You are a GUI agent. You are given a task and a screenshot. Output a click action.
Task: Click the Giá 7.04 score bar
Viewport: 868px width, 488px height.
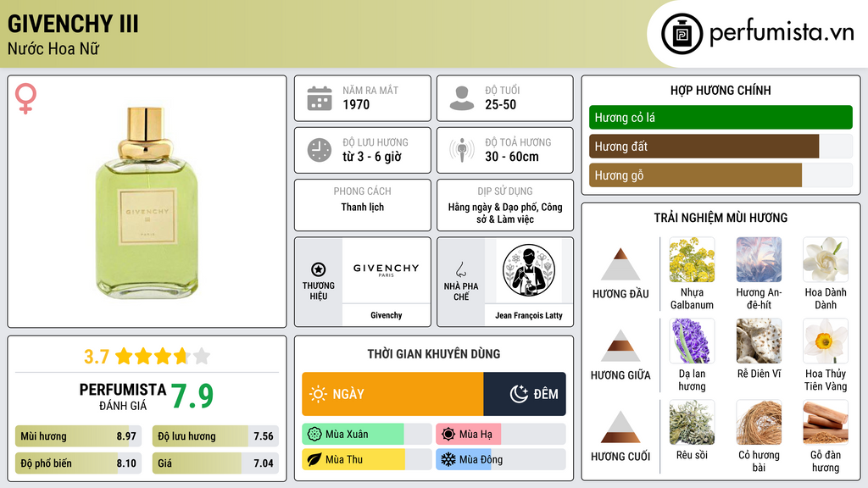point(215,463)
